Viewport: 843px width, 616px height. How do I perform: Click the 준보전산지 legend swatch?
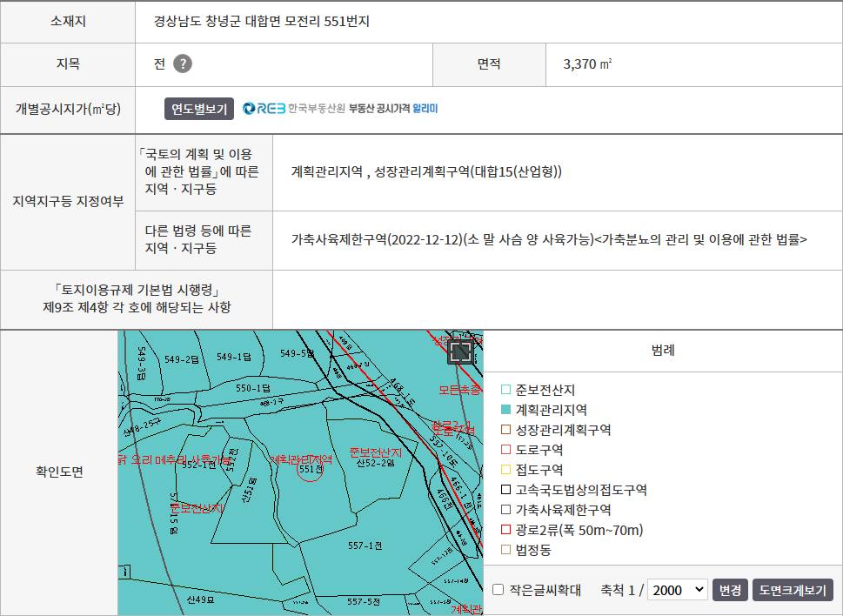coord(505,390)
